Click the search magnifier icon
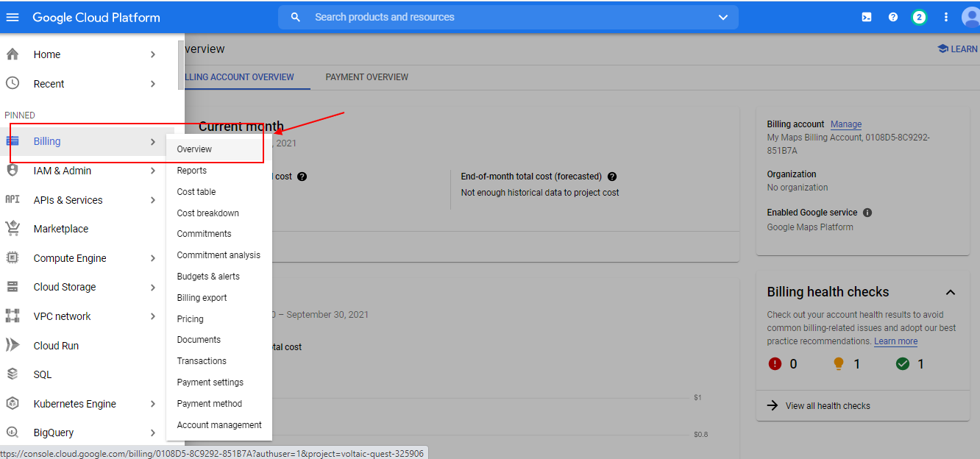This screenshot has height=459, width=980. (x=296, y=17)
